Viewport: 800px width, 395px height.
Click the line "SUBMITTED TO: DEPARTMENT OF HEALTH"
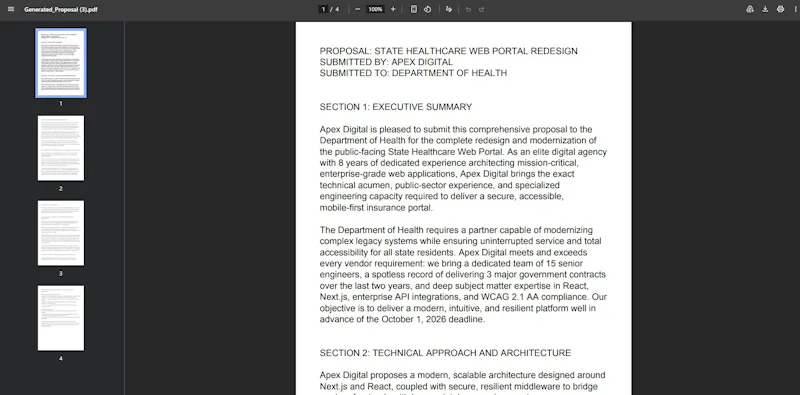[x=413, y=73]
